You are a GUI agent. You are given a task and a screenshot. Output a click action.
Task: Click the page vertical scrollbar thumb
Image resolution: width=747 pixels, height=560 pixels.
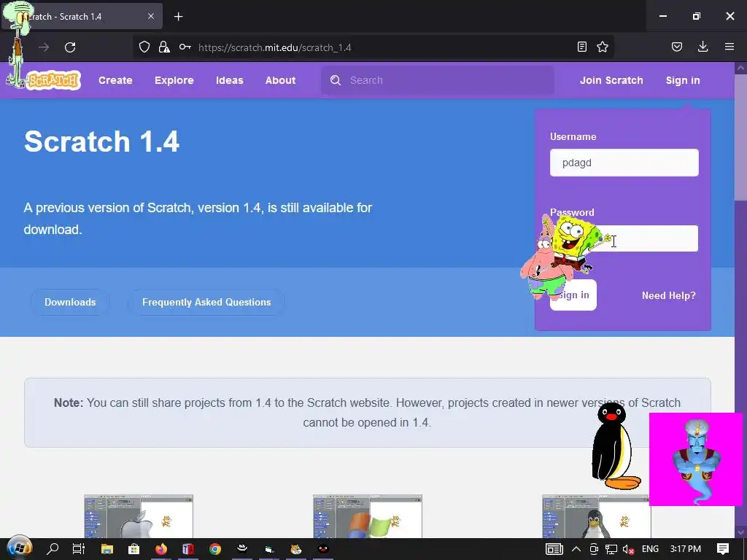[x=740, y=137]
